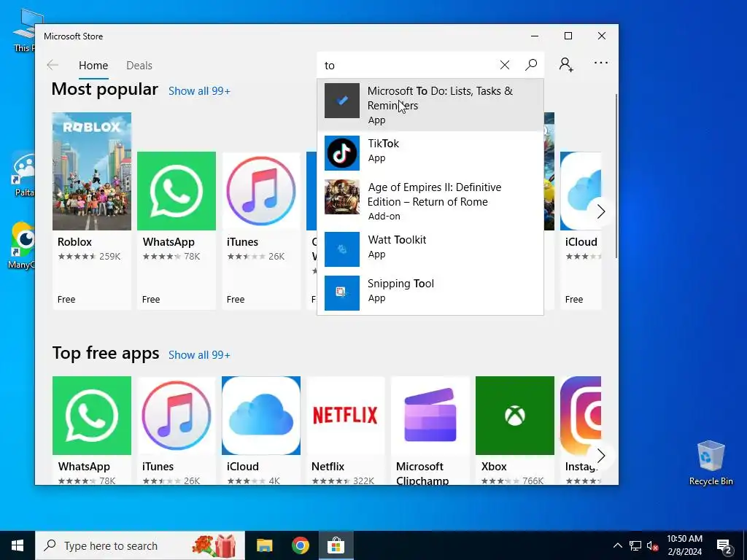
Task: Minimize the Microsoft Store window
Action: (x=535, y=36)
